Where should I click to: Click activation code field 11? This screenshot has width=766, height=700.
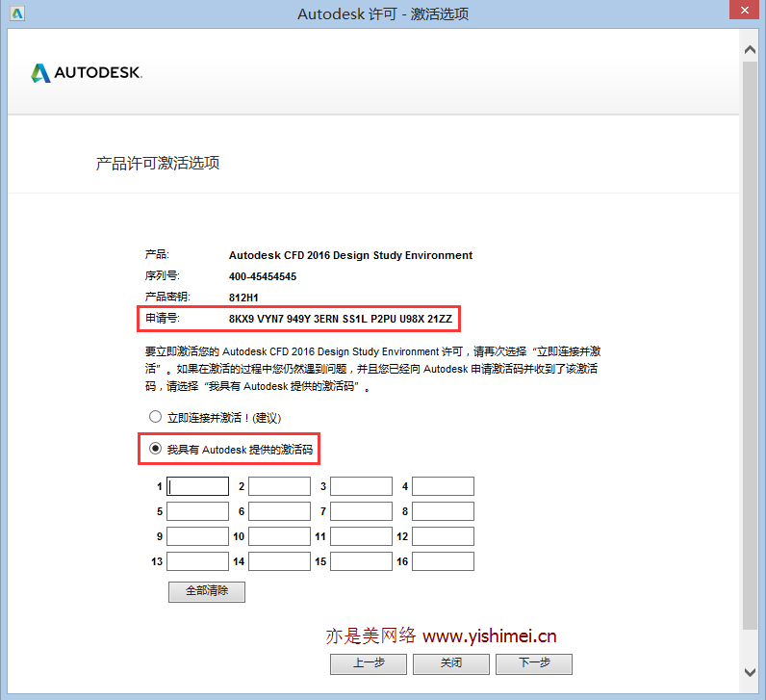click(x=362, y=536)
